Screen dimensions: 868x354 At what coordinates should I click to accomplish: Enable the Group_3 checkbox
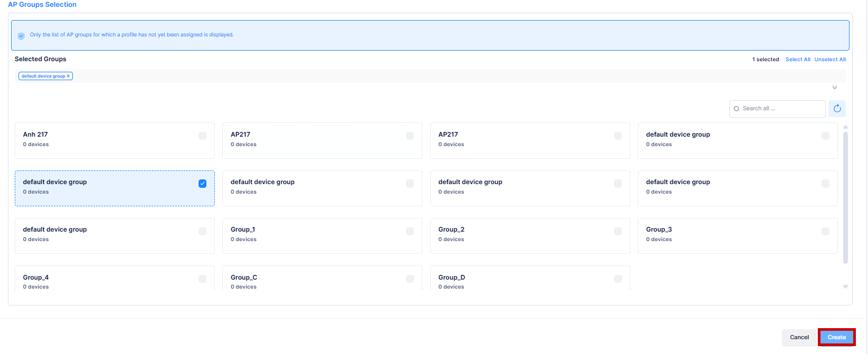[x=825, y=231]
